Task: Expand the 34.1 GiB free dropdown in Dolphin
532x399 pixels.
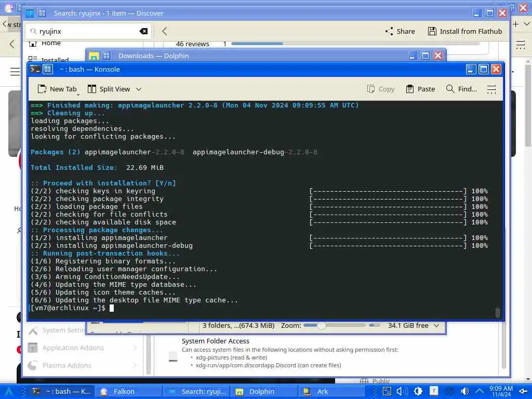Action: pos(436,325)
